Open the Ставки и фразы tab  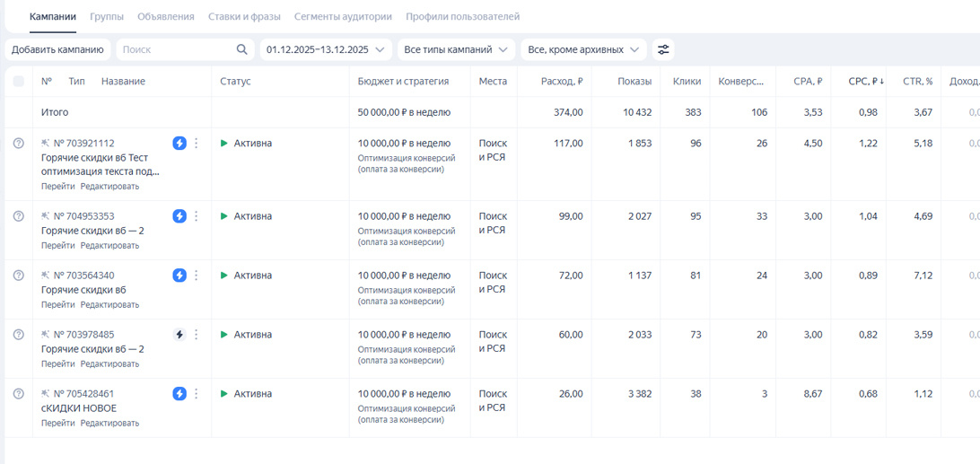tap(244, 16)
